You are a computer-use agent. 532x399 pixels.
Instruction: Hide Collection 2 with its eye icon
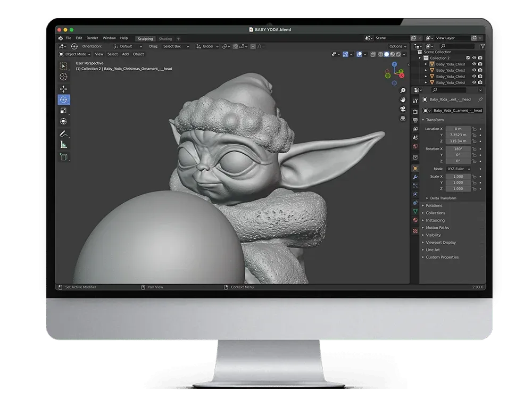(475, 58)
